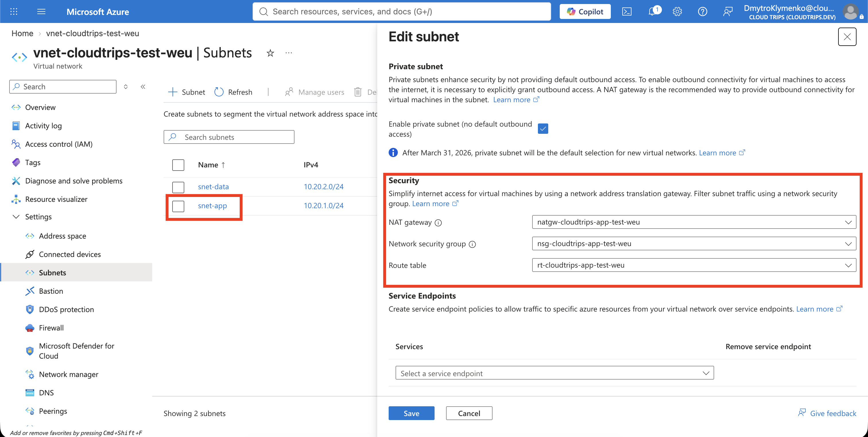
Task: Check the snet-app row checkbox
Action: click(178, 206)
